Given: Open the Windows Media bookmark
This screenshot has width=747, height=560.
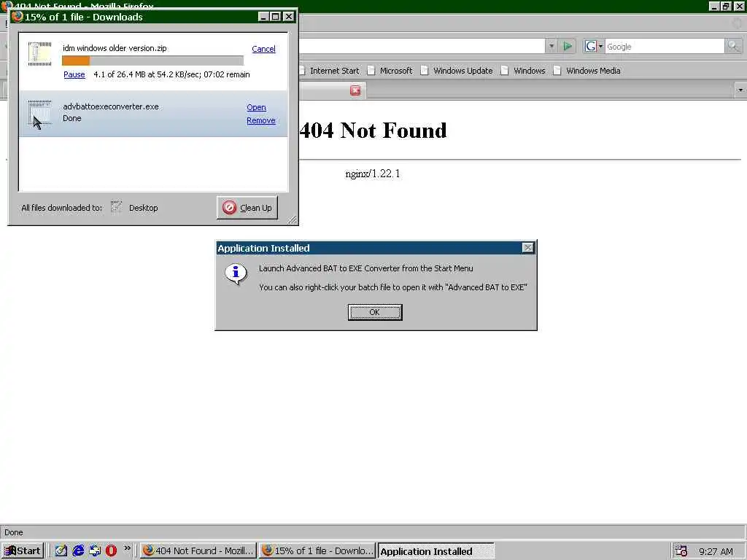Looking at the screenshot, I should coord(593,71).
